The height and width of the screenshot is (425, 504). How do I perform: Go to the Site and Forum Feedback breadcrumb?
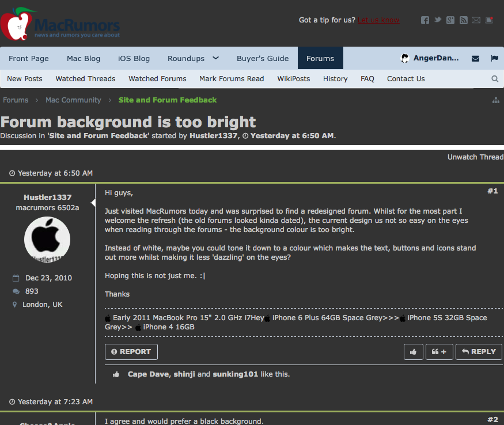click(x=168, y=100)
